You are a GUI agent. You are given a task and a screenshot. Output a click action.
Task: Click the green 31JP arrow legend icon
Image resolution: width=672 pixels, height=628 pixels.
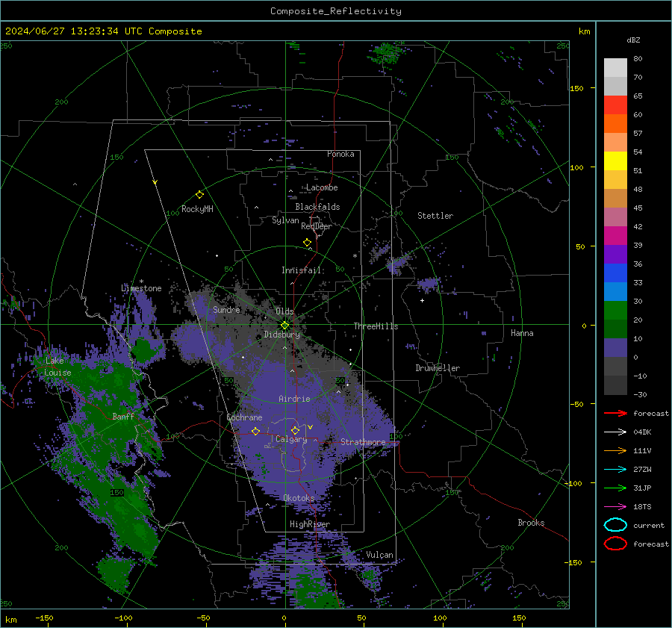click(615, 488)
